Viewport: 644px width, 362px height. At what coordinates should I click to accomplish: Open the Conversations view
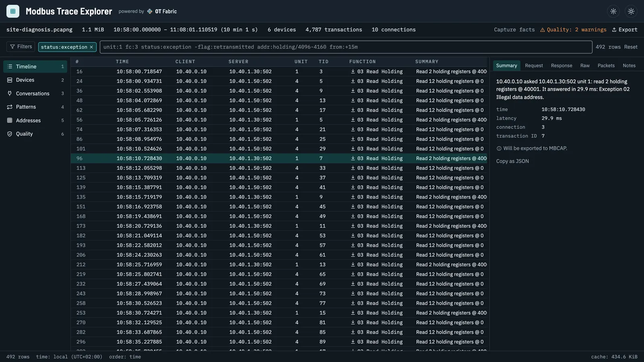tap(35, 93)
